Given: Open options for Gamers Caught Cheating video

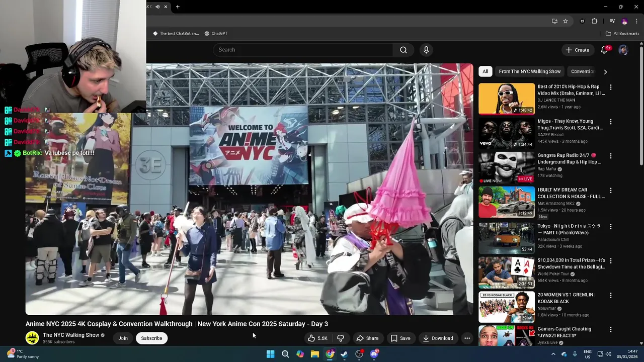Looking at the screenshot, I should point(610,330).
